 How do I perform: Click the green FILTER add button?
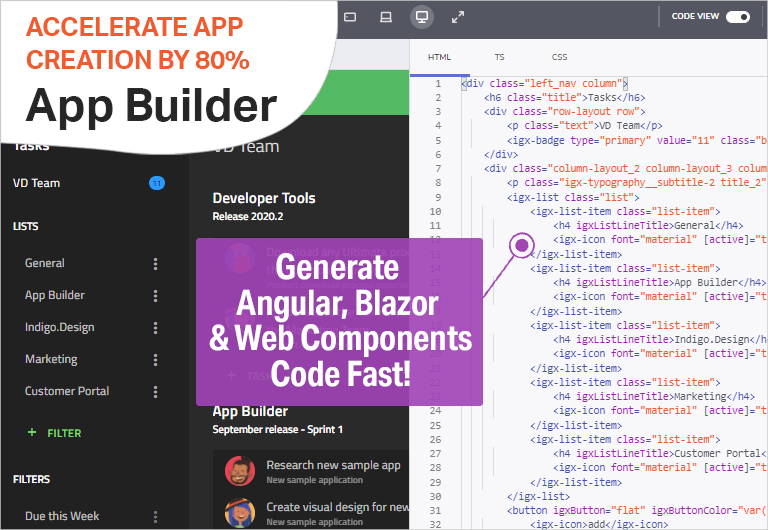click(54, 433)
